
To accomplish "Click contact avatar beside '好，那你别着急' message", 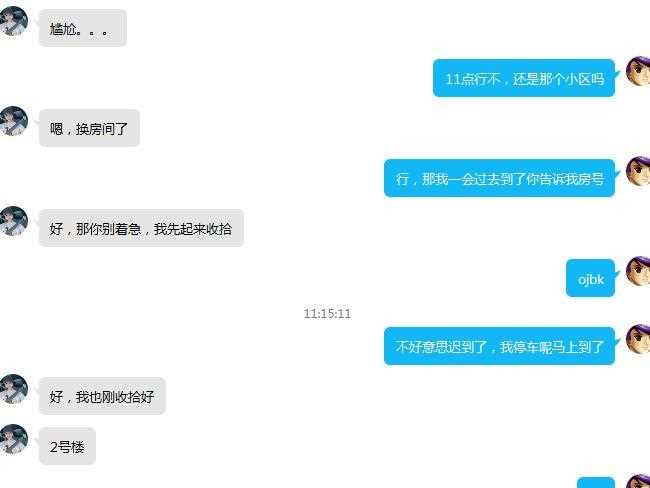I will coord(13,221).
